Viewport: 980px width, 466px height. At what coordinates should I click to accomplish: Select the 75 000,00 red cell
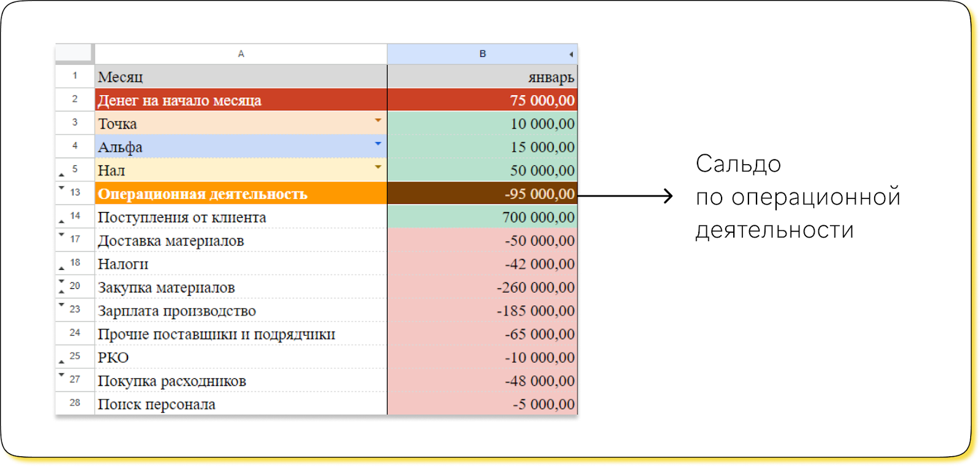coord(482,100)
